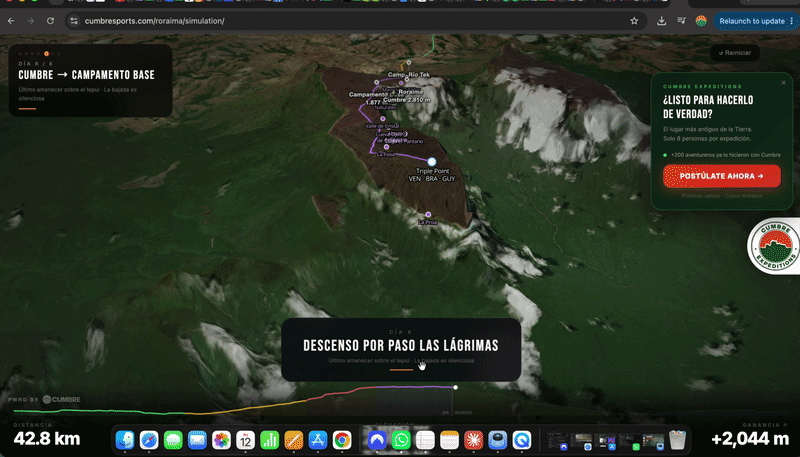Click the browser forward arrow
The image size is (800, 457).
(31, 21)
